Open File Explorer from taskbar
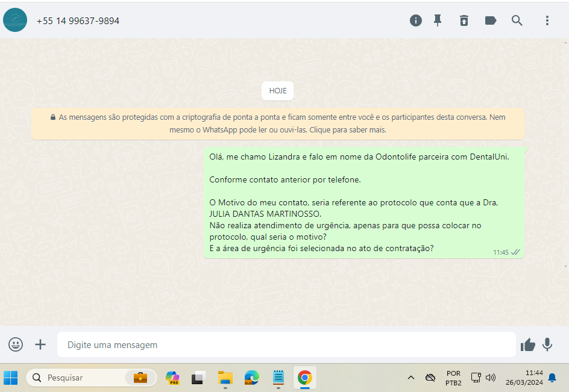Viewport: 569px width, 392px height. pos(225,378)
